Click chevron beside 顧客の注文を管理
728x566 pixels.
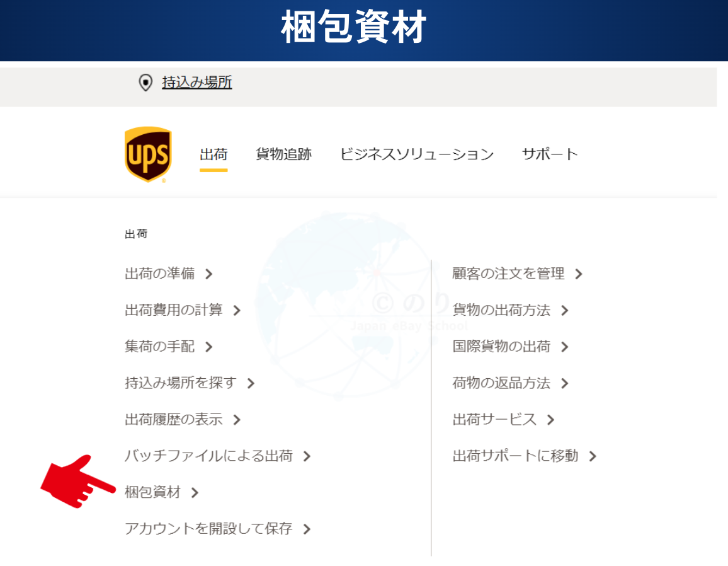(579, 274)
